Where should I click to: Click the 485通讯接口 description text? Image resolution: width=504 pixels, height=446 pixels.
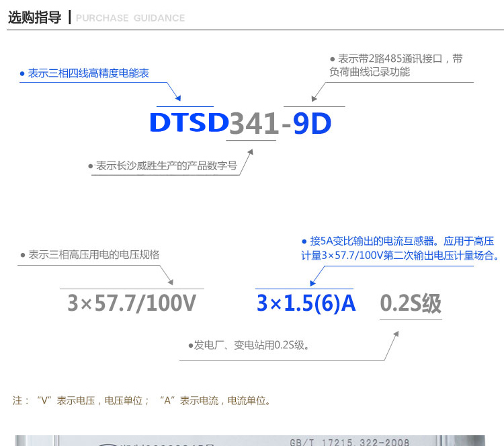396,65
